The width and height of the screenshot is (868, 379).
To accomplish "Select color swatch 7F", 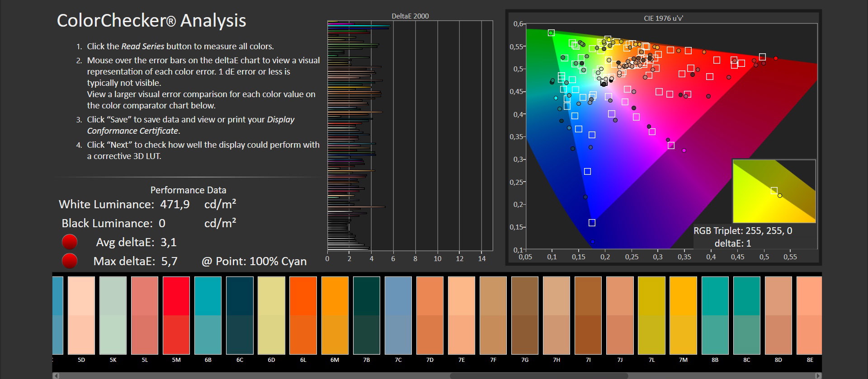I will pyautogui.click(x=493, y=315).
